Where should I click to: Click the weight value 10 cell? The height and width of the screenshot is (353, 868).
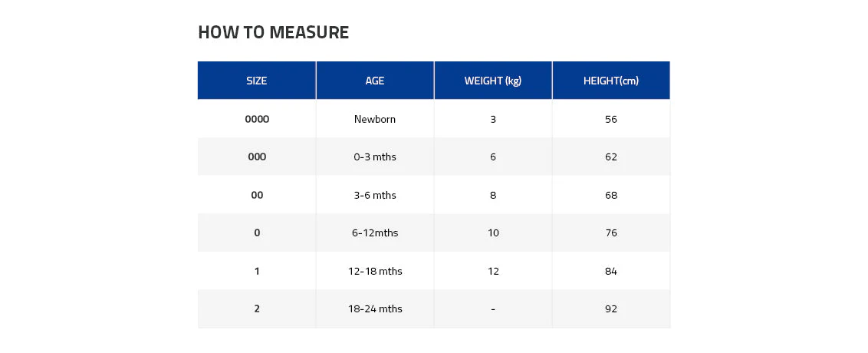[x=493, y=233]
